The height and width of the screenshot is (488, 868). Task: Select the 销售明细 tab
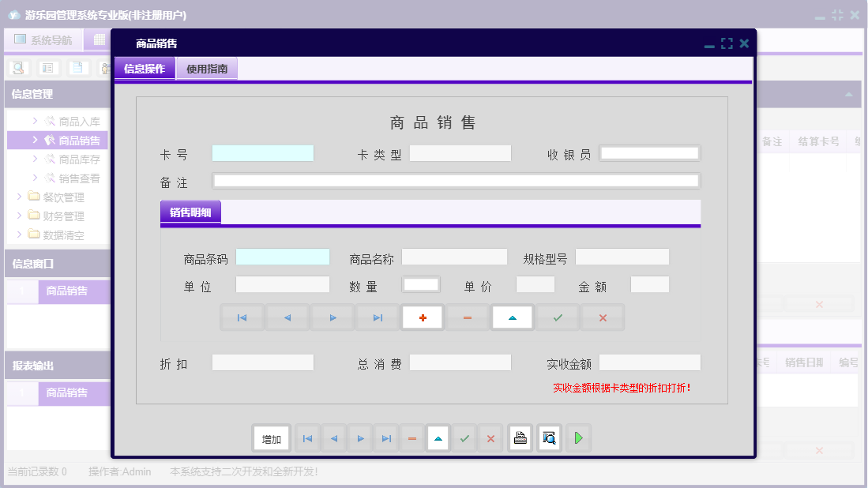(190, 212)
